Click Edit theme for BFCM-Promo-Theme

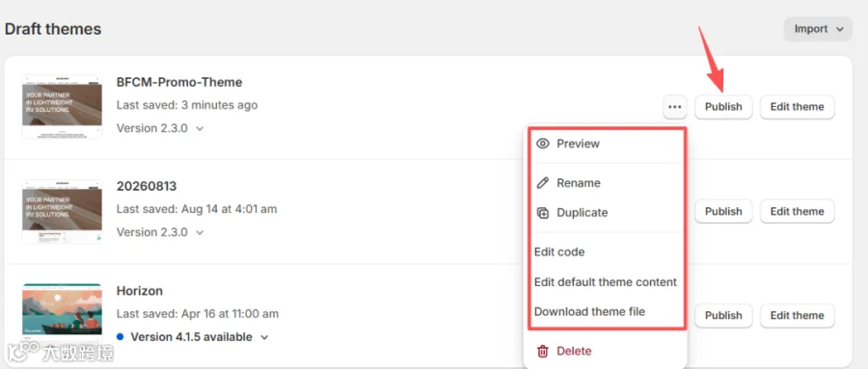point(798,107)
